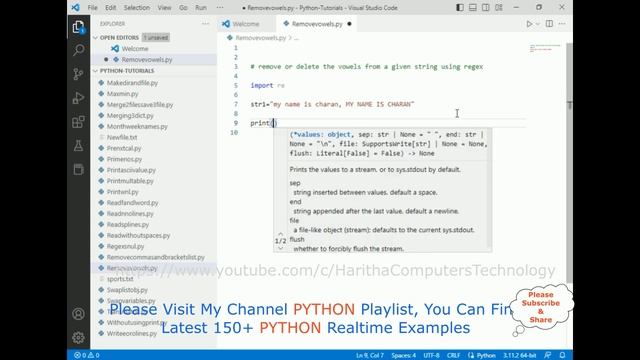Open editor More Actions ellipsis
640x360 pixels.
click(562, 24)
